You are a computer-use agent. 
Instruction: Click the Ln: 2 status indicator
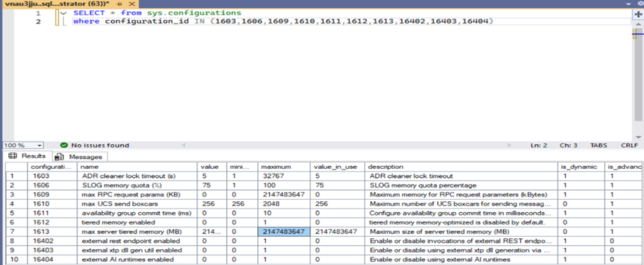coord(539,146)
